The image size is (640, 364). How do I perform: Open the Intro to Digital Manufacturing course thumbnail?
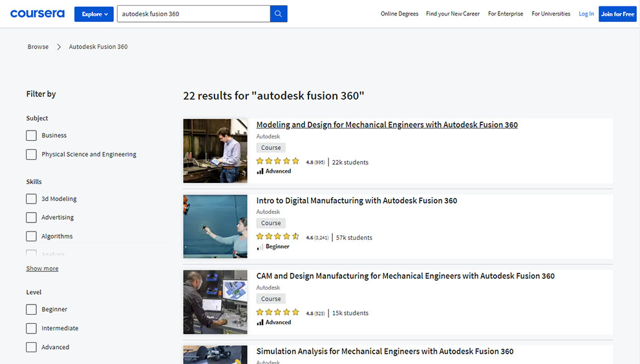point(215,226)
